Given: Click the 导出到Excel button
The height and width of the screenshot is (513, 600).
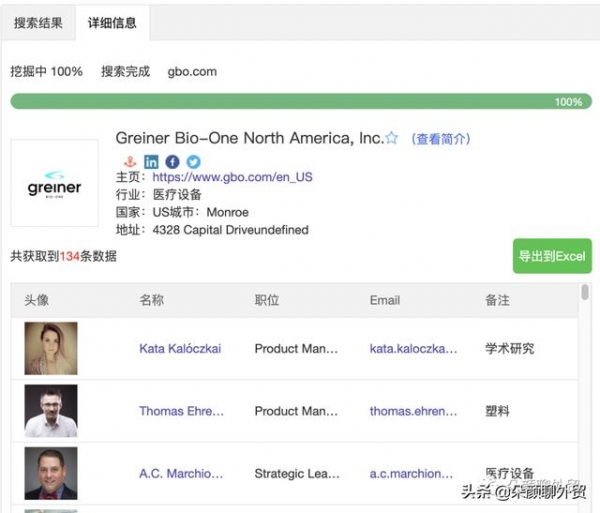Looking at the screenshot, I should 551,256.
